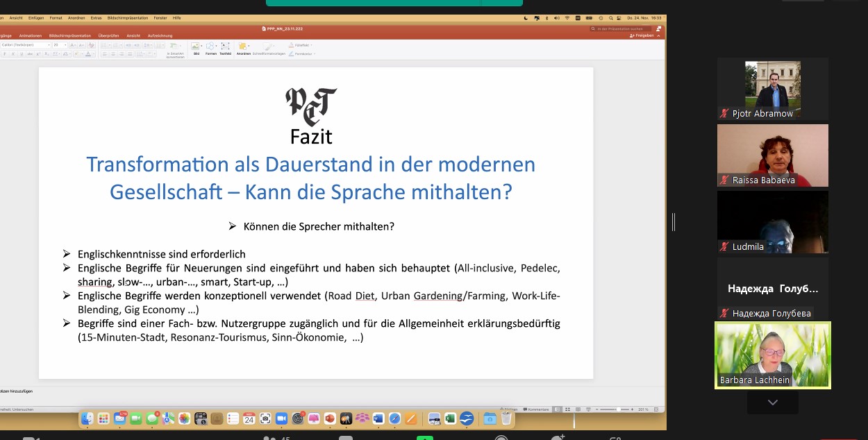Viewport: 868px width, 440px height.
Task: Expand more participants with down chevron
Action: pos(772,403)
